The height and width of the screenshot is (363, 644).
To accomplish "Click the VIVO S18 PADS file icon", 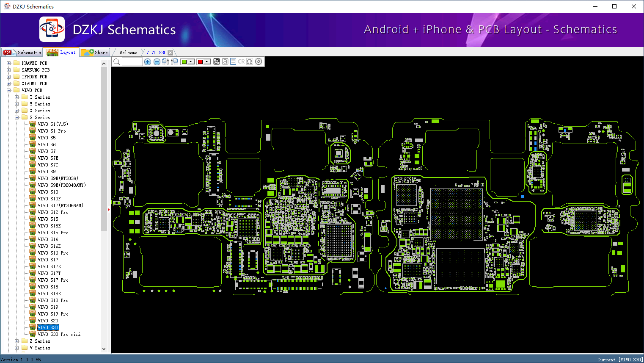I will click(33, 286).
